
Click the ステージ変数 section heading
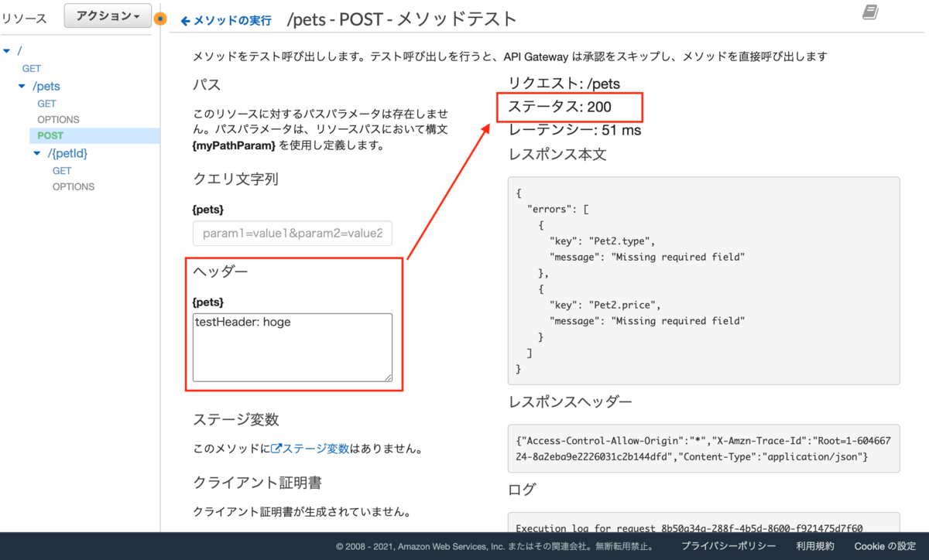point(236,420)
